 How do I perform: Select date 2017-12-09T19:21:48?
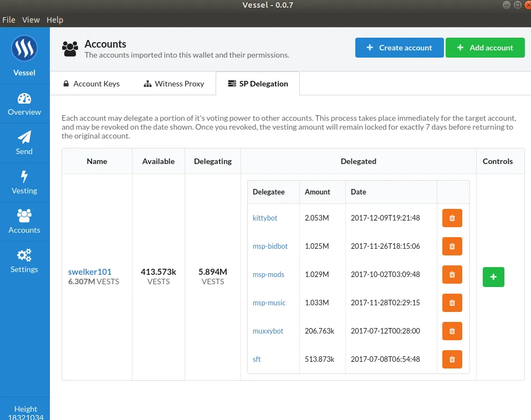coord(385,218)
